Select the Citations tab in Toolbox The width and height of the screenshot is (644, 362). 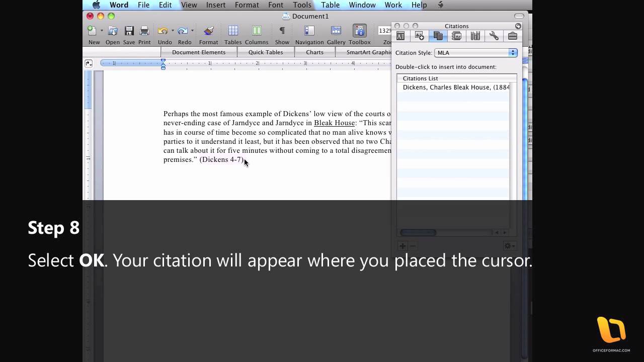click(x=438, y=36)
